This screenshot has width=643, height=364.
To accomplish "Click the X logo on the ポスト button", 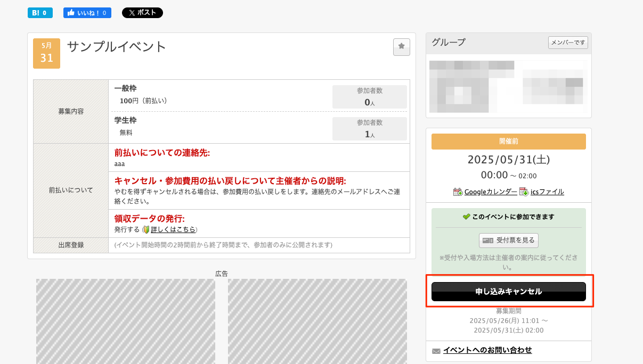I will pyautogui.click(x=132, y=12).
